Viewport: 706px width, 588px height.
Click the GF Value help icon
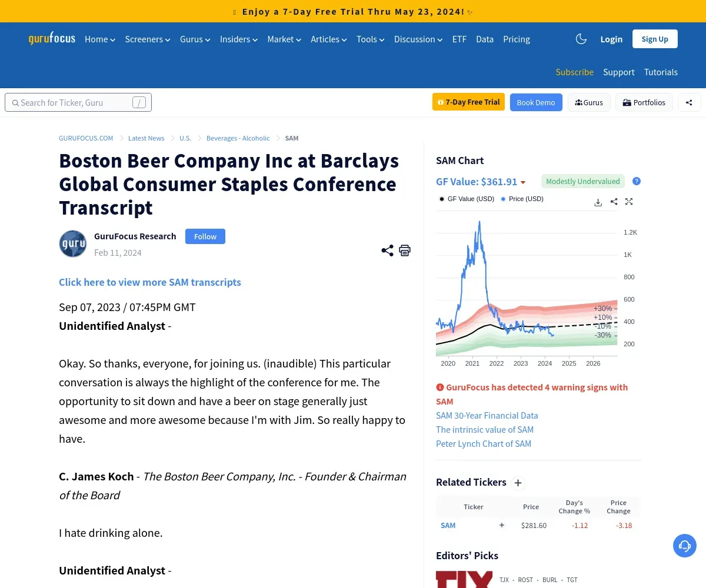coord(637,181)
